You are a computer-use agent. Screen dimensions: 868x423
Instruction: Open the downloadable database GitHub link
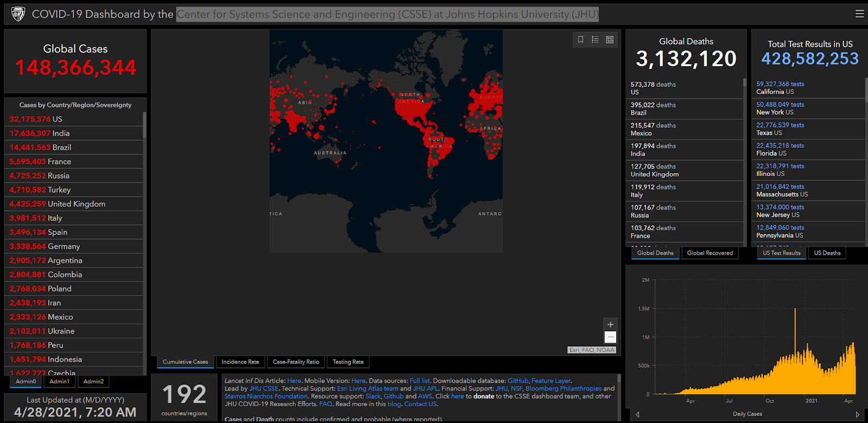(518, 381)
